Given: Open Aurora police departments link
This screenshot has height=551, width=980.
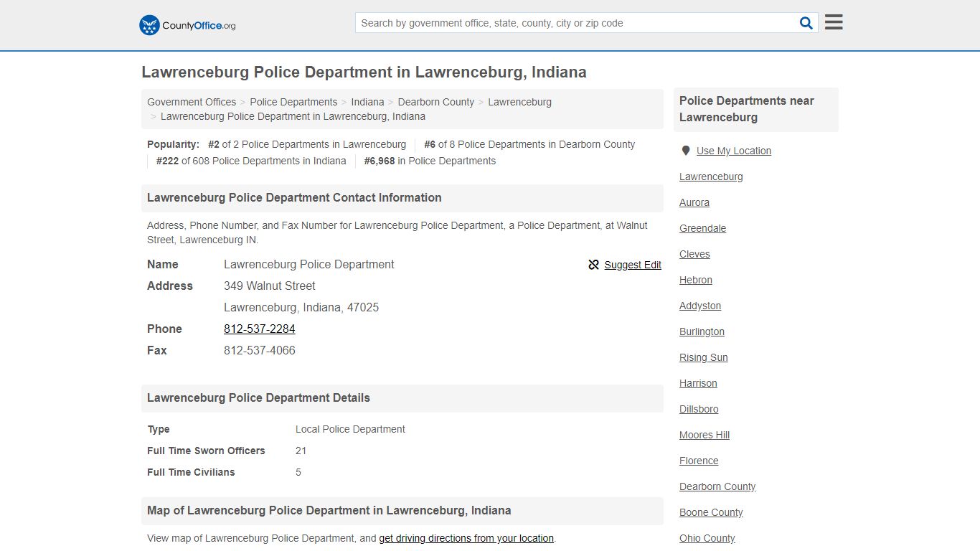Looking at the screenshot, I should (694, 202).
